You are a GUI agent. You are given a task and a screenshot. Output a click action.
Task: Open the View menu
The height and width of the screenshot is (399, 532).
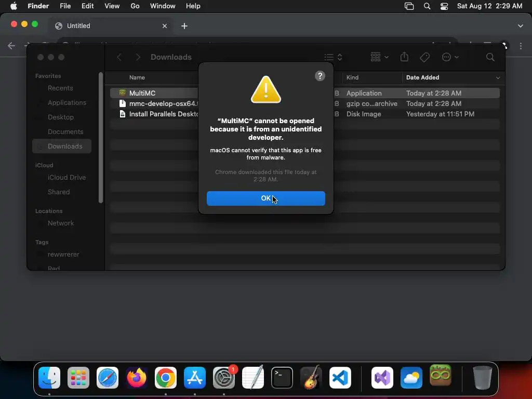[112, 6]
